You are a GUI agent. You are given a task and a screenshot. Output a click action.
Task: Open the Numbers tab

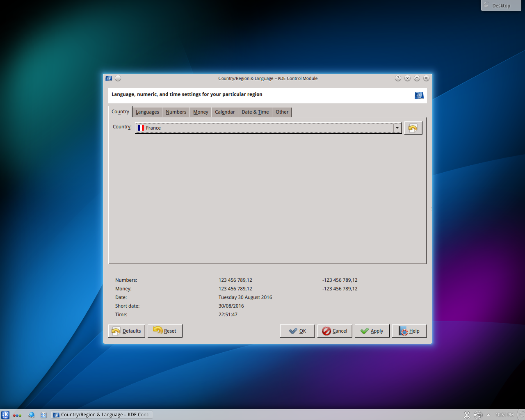[176, 112]
